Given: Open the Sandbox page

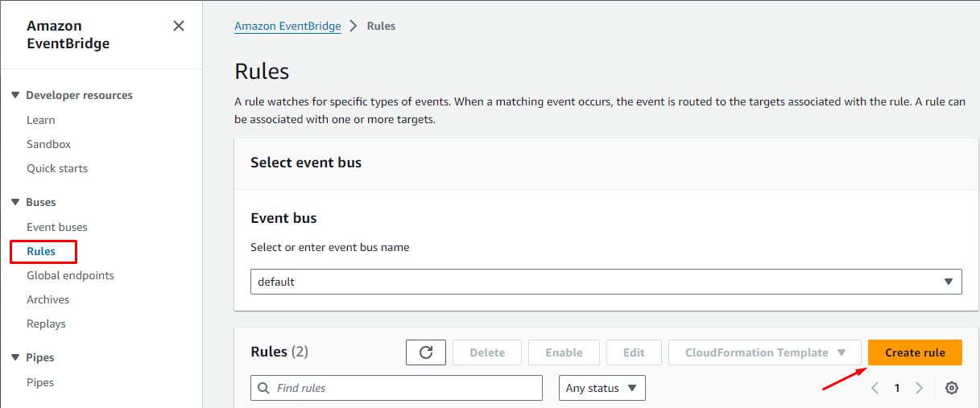Looking at the screenshot, I should coord(48,144).
